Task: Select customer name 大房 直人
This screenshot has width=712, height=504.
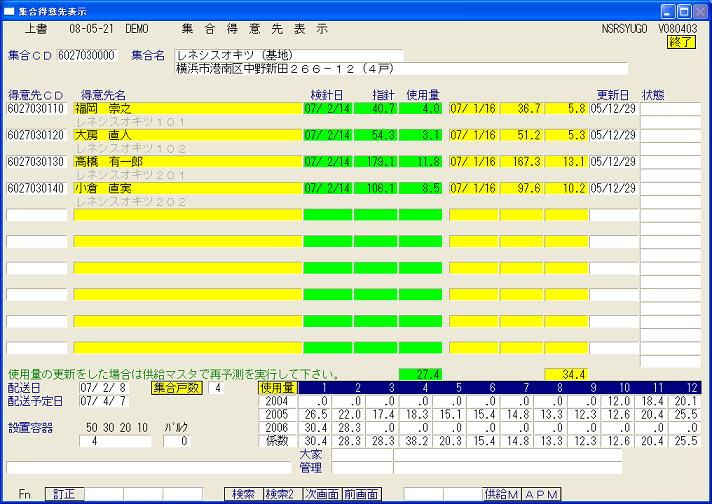Action: (188, 135)
